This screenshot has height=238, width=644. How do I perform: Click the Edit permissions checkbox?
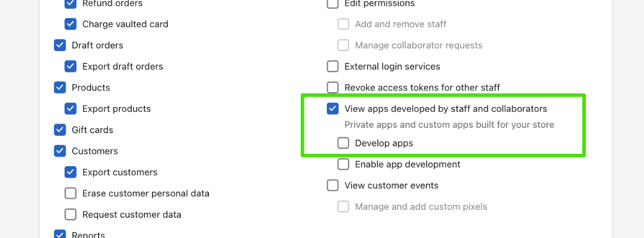[x=333, y=4]
